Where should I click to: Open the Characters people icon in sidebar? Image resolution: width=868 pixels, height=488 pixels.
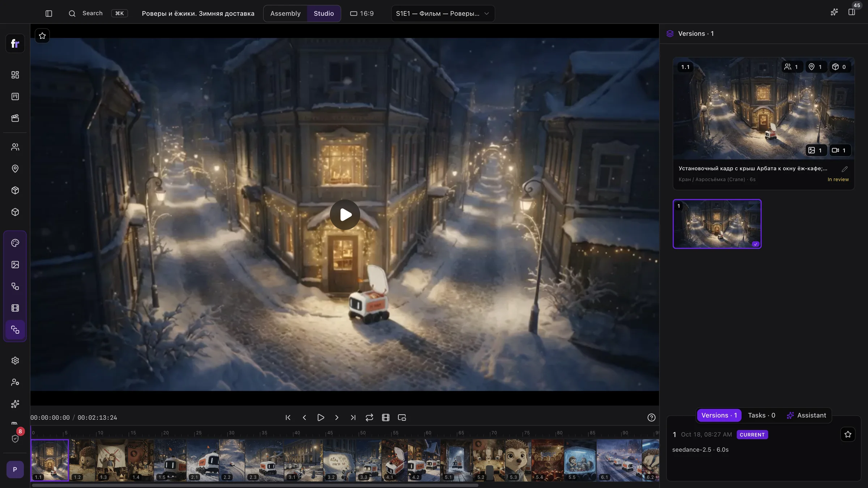coord(15,147)
